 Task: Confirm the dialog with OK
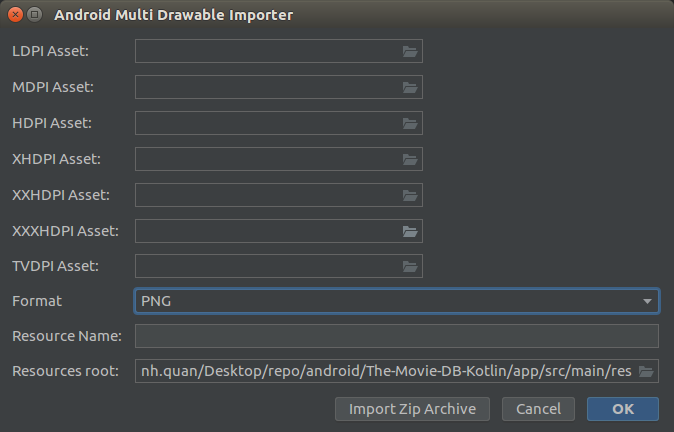click(x=623, y=409)
